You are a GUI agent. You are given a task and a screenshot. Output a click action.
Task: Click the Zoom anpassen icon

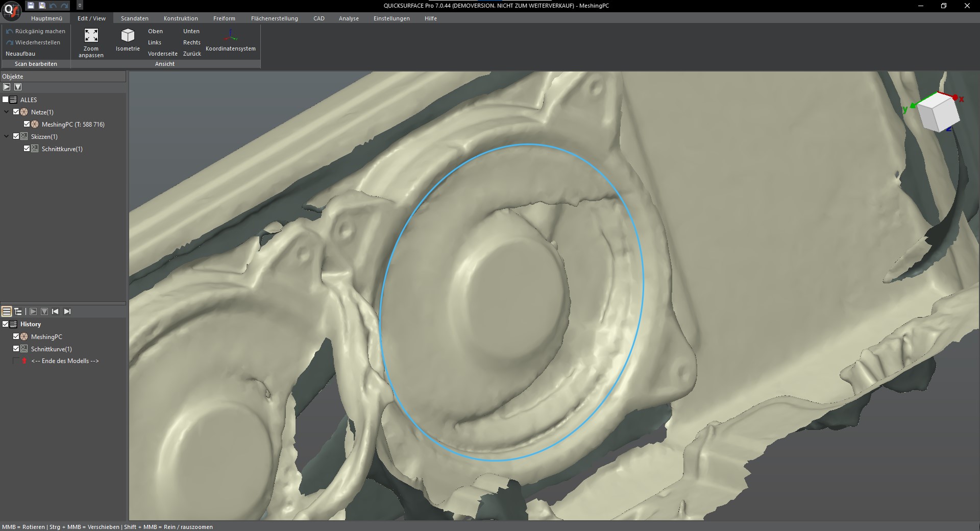pos(91,36)
